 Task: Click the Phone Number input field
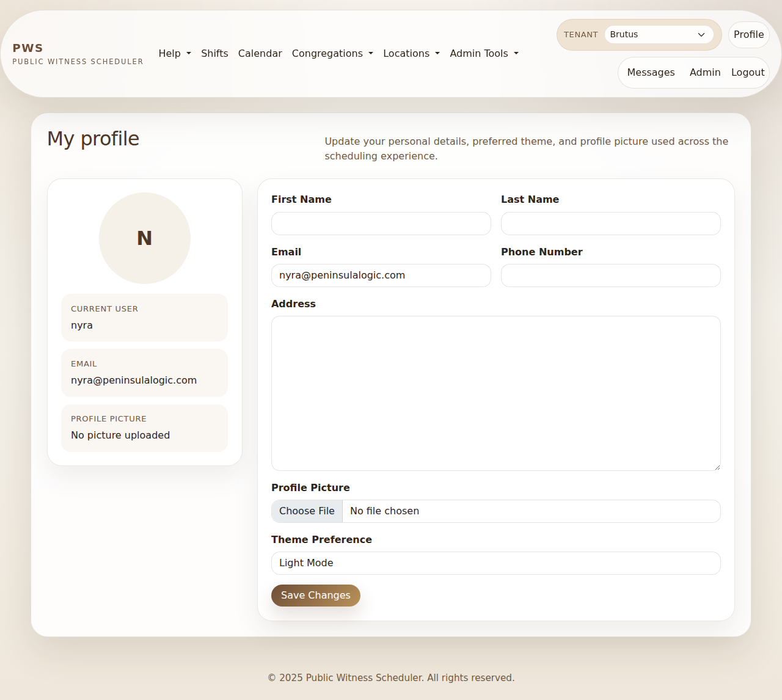pyautogui.click(x=610, y=275)
